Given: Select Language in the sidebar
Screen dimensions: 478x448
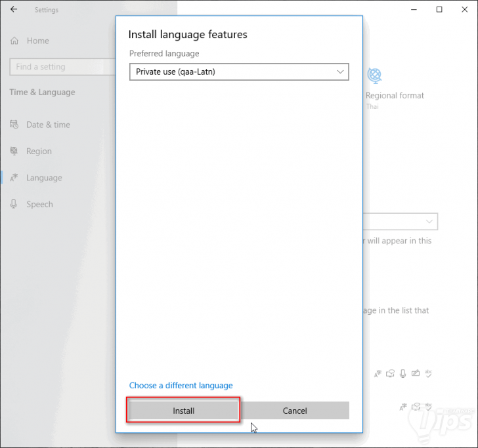Looking at the screenshot, I should (44, 178).
